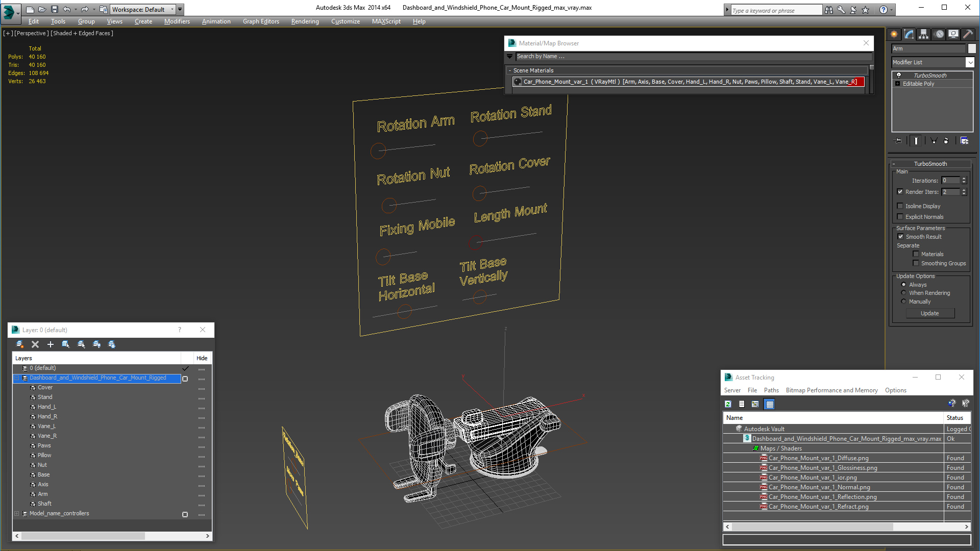Open Paths menu in Asset Tracking
Viewport: 980px width, 551px height.
click(771, 390)
